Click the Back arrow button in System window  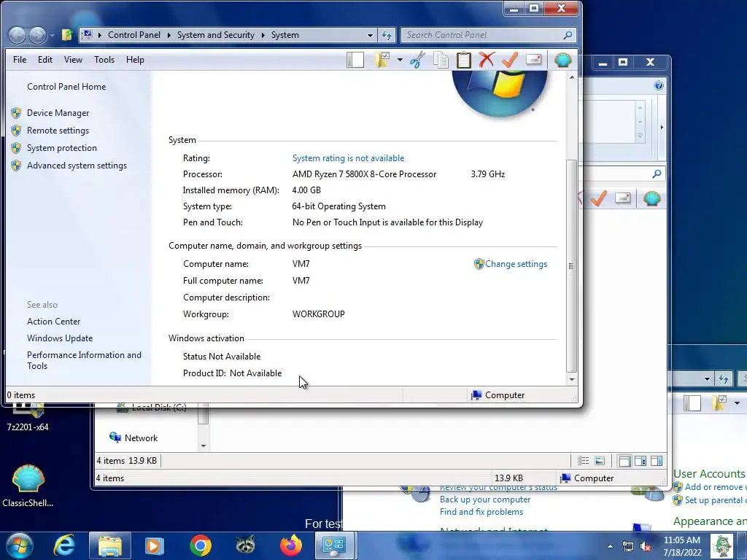(18, 35)
